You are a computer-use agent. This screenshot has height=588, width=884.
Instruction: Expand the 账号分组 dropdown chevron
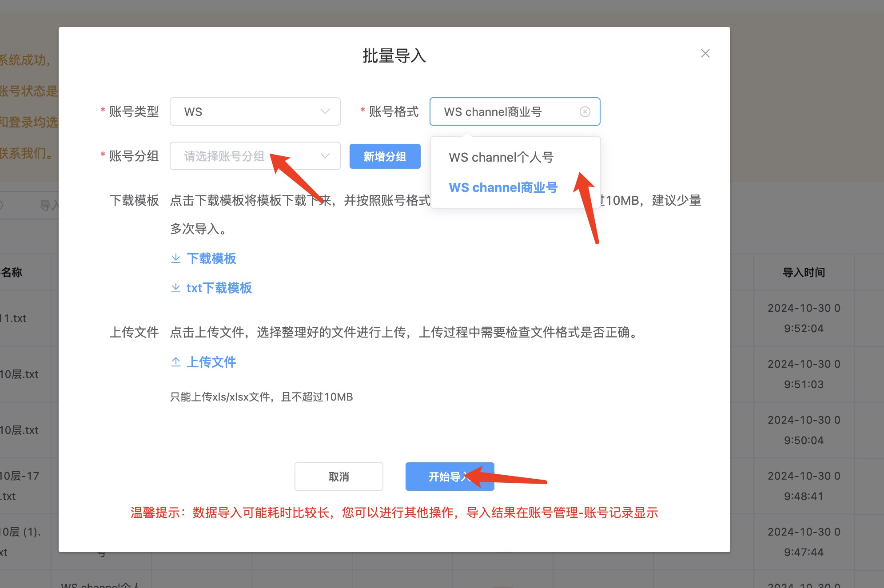[x=325, y=156]
